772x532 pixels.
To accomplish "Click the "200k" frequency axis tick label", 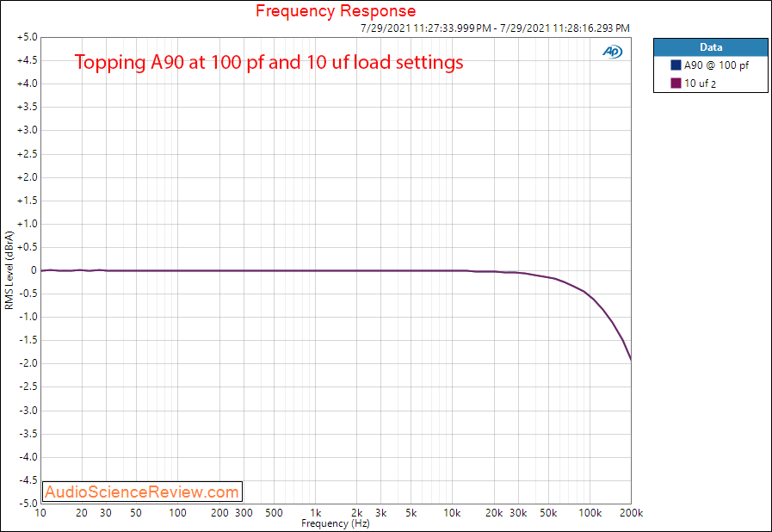I will pos(631,513).
